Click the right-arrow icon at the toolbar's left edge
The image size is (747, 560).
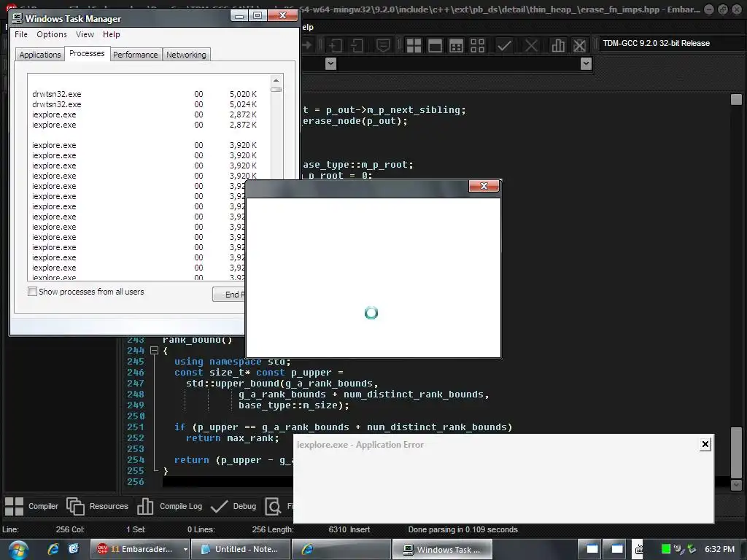307,46
